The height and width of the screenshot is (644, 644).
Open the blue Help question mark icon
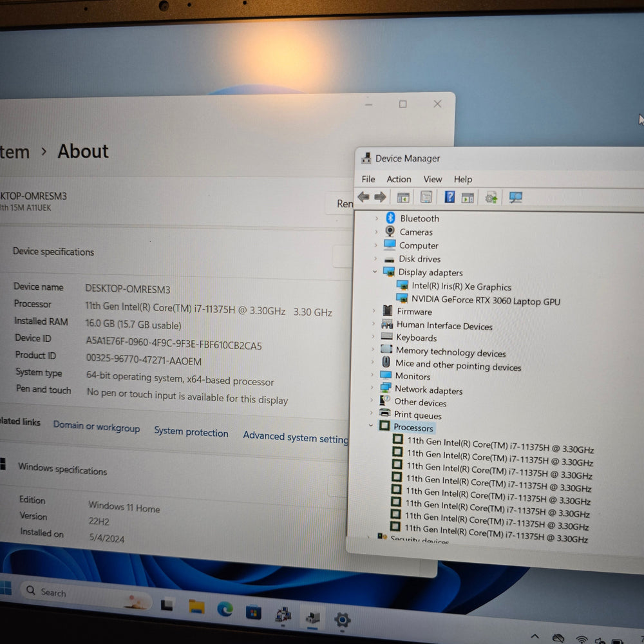pyautogui.click(x=450, y=197)
